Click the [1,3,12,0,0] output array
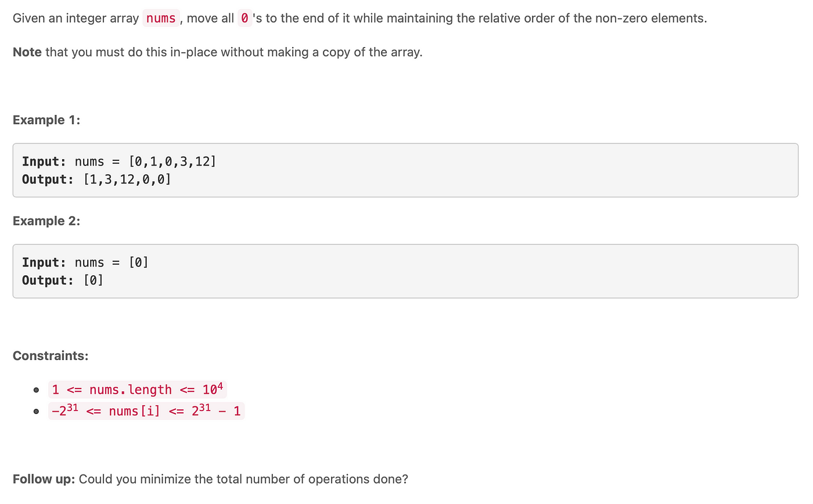 point(127,179)
